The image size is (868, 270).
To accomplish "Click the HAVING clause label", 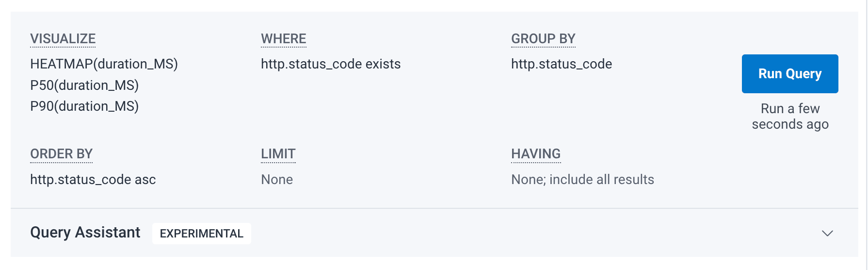I will pos(536,154).
